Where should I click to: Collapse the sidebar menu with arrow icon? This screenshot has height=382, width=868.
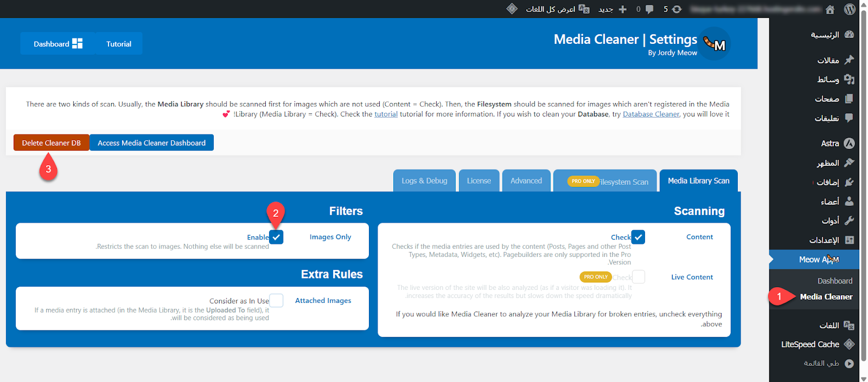pos(849,364)
